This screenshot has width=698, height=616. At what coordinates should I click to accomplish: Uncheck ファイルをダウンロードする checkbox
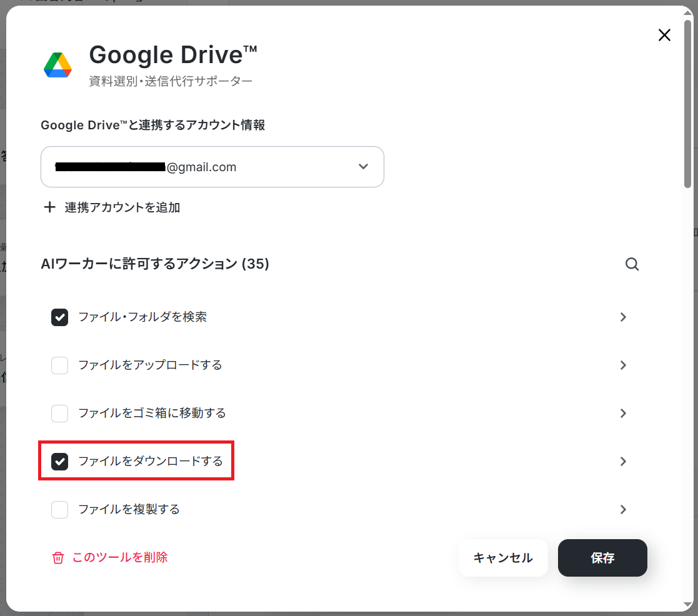(x=59, y=462)
